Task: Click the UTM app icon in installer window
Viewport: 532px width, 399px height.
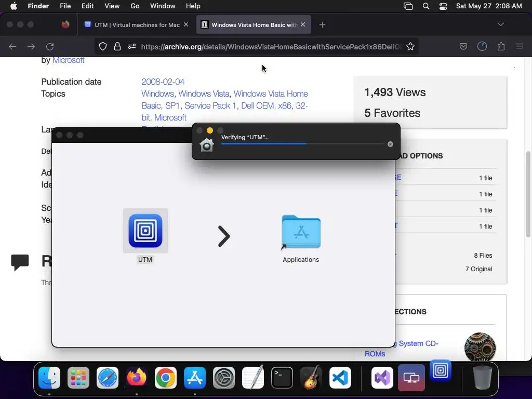Action: pyautogui.click(x=145, y=231)
